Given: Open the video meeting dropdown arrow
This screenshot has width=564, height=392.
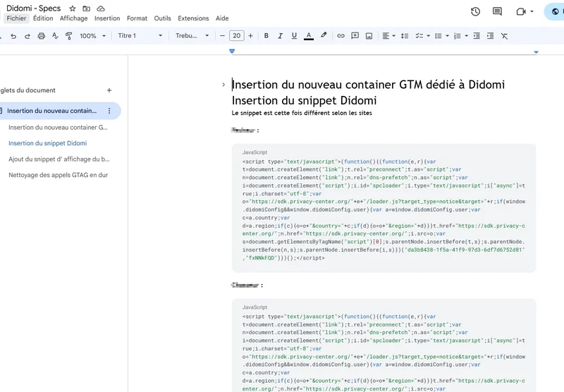Looking at the screenshot, I should coord(532,11).
